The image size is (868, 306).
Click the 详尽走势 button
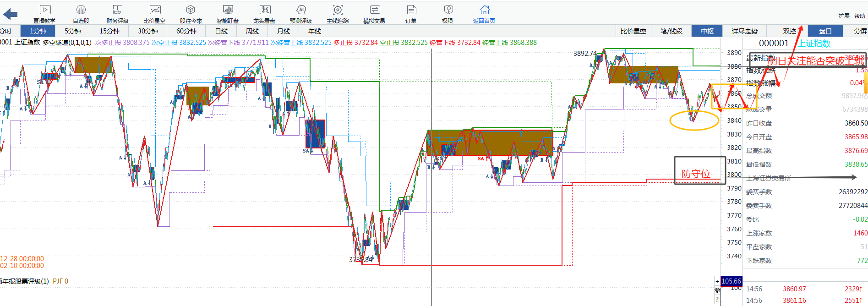(x=744, y=31)
